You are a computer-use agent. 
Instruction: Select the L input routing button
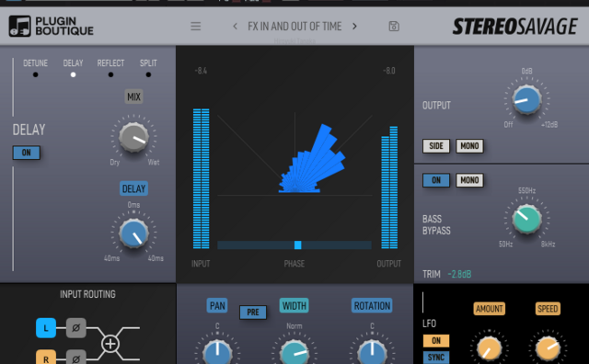click(46, 328)
